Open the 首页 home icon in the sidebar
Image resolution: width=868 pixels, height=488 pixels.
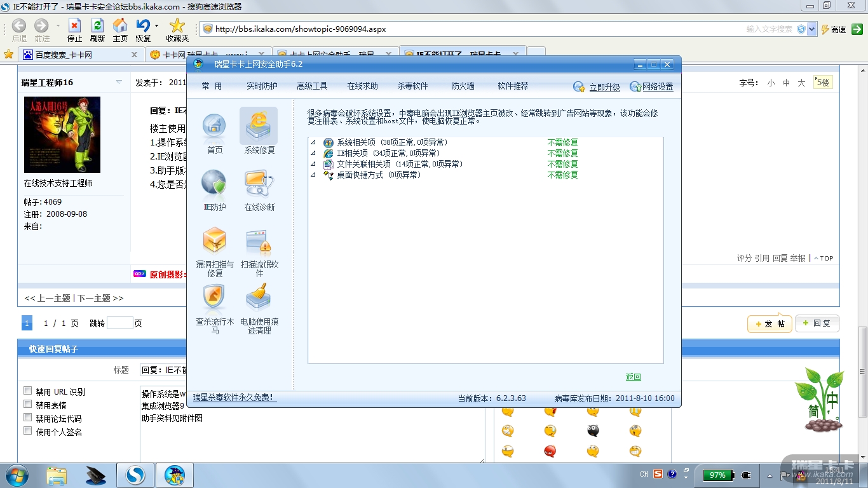tap(214, 127)
